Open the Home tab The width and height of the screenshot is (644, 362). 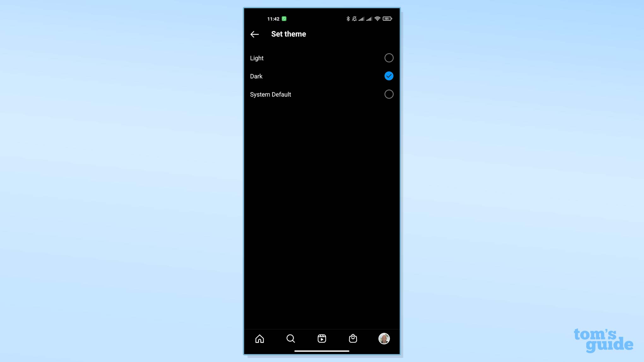coord(259,339)
